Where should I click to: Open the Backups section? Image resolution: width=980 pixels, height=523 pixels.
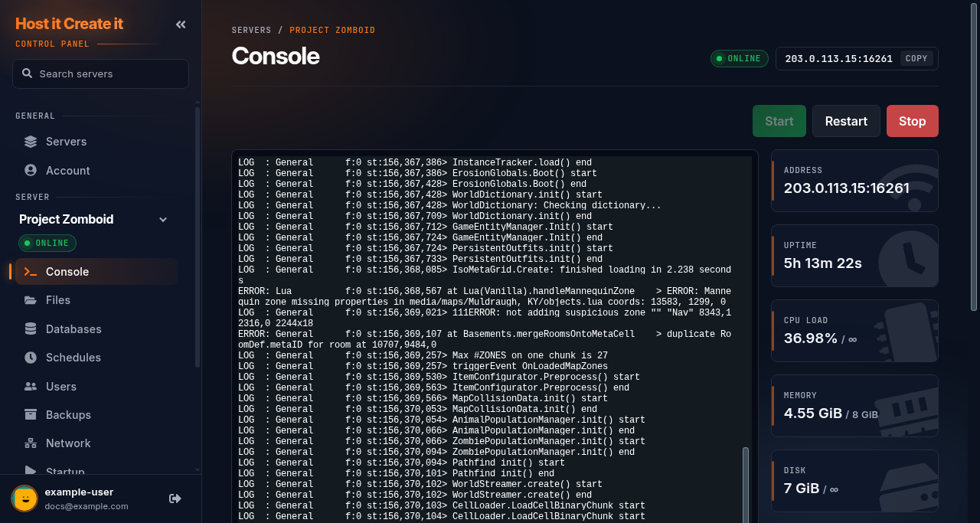pyautogui.click(x=96, y=415)
